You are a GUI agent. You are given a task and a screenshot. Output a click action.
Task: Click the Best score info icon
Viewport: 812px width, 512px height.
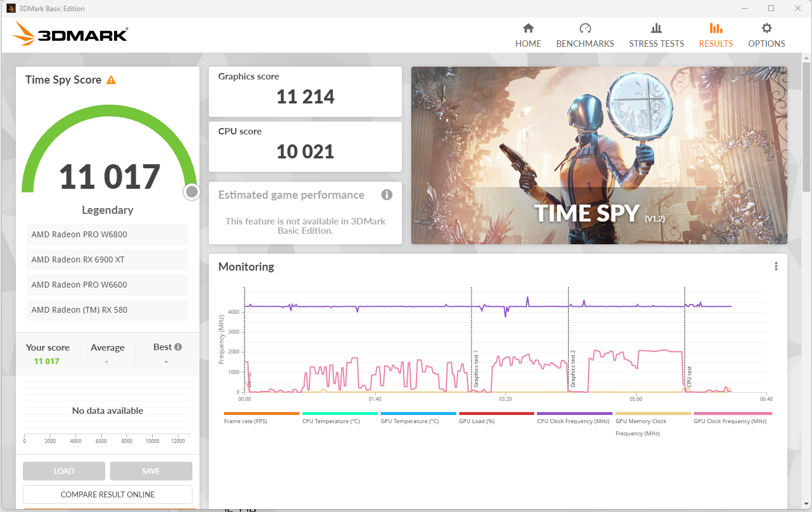click(178, 347)
